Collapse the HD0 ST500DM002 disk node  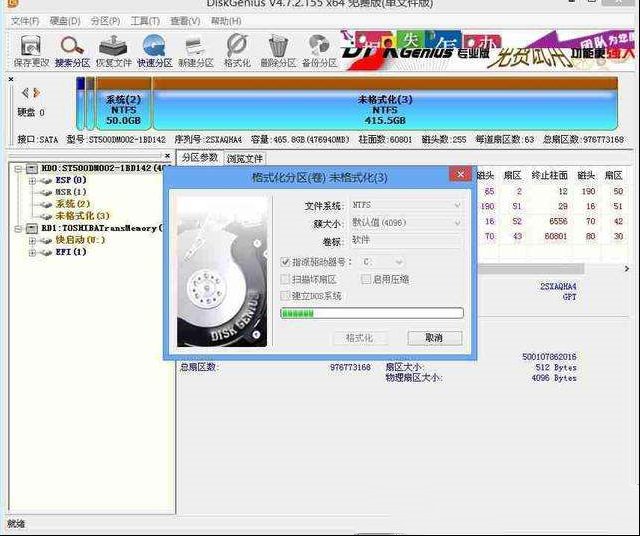tap(18, 169)
